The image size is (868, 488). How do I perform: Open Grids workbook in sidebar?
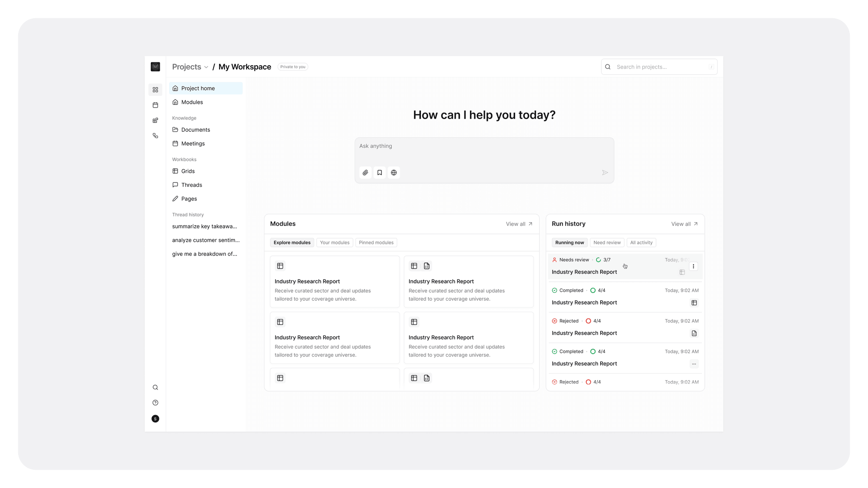click(188, 171)
